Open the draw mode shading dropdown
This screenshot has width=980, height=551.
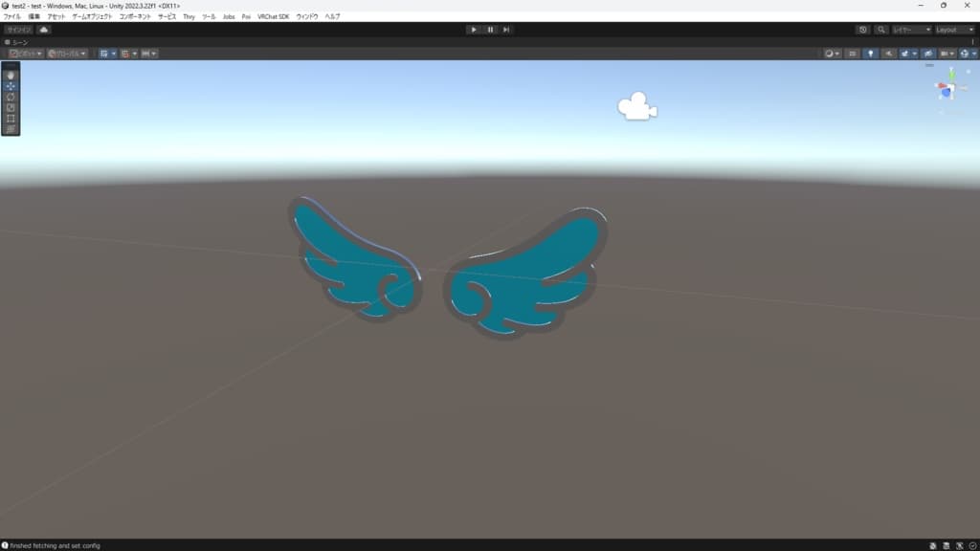832,54
